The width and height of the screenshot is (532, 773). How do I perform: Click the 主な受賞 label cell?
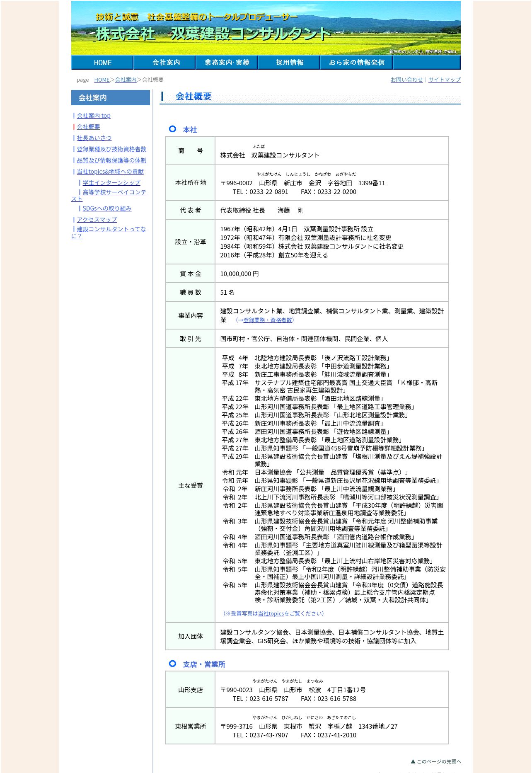click(x=191, y=486)
